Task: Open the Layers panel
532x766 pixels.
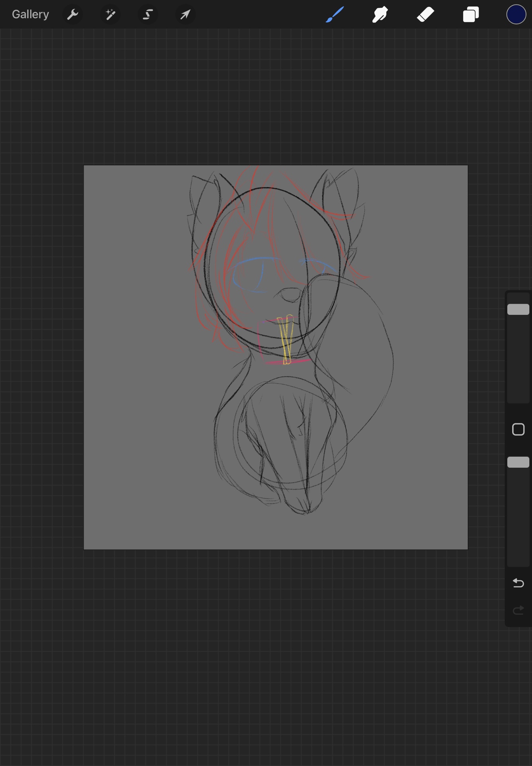Action: click(471, 15)
